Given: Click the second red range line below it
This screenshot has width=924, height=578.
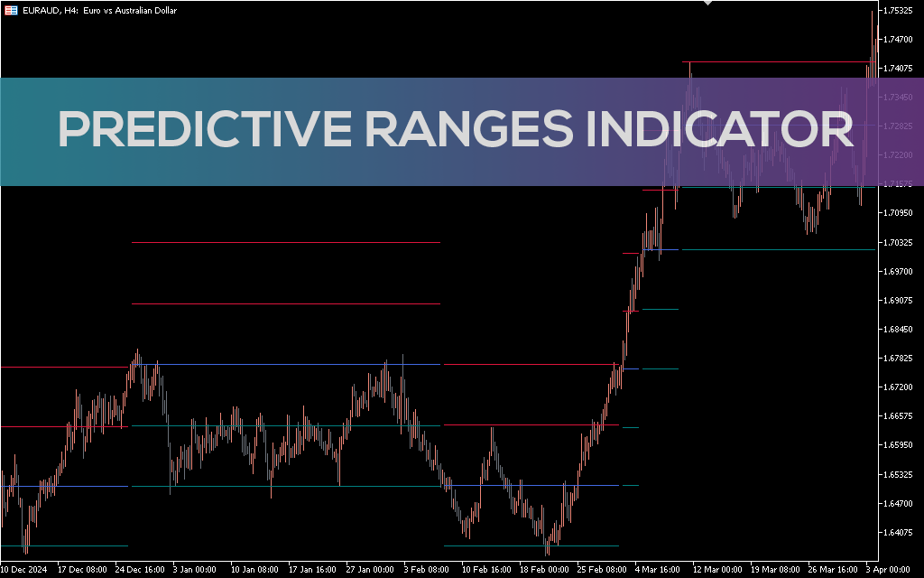Looking at the screenshot, I should (x=285, y=303).
